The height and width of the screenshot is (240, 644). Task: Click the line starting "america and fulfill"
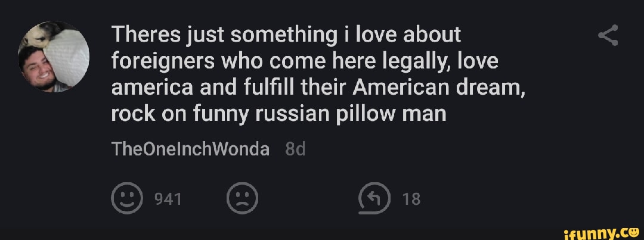coord(315,87)
